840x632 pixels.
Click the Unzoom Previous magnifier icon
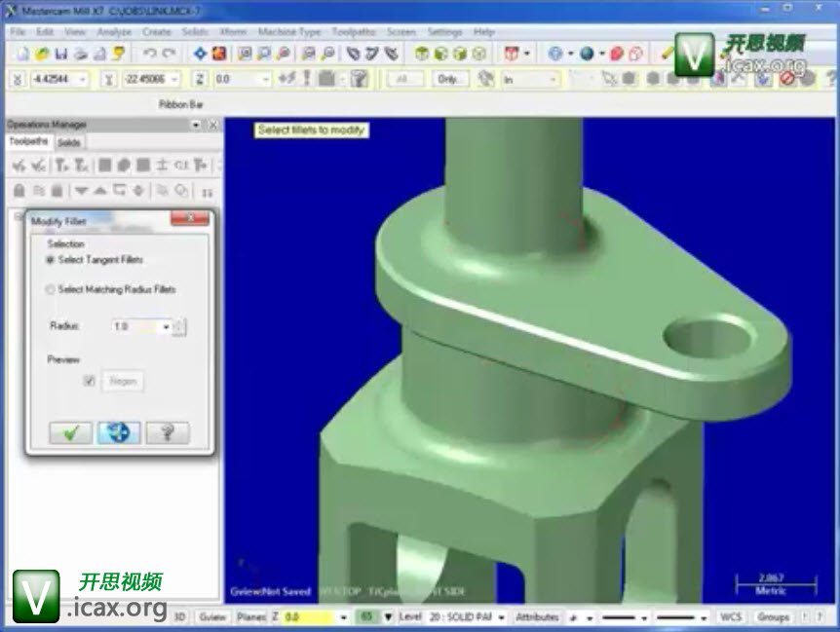[x=308, y=54]
